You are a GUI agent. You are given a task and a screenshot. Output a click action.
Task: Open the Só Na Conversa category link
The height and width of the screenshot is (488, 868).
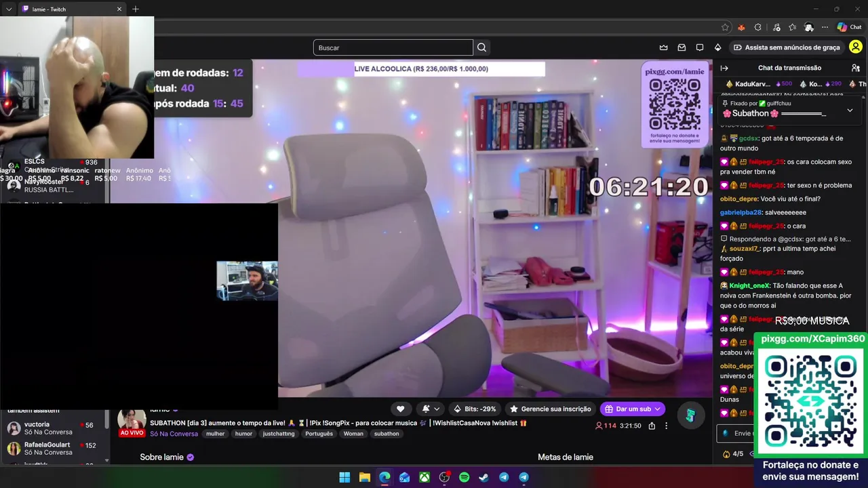coord(174,434)
